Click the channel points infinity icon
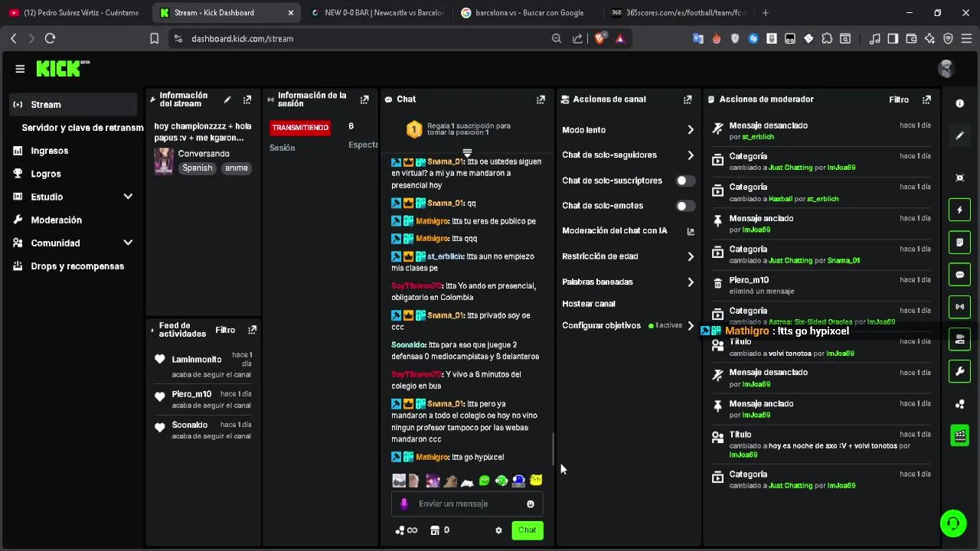 tap(407, 530)
